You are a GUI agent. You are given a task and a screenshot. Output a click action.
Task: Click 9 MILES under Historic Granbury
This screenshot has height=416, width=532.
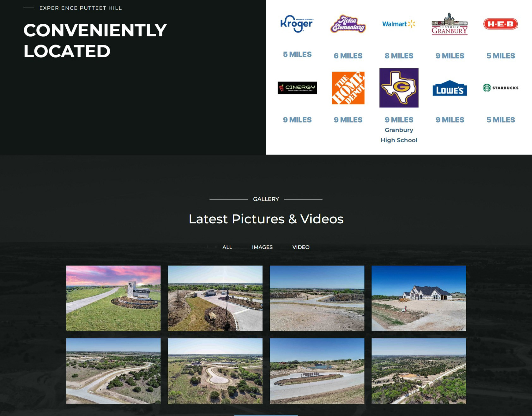[450, 56]
